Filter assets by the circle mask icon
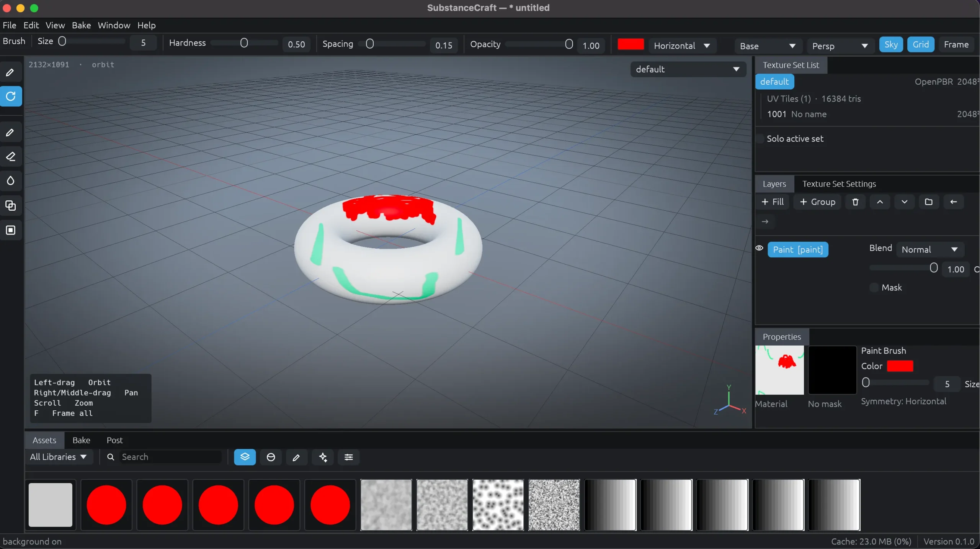 [x=271, y=457]
